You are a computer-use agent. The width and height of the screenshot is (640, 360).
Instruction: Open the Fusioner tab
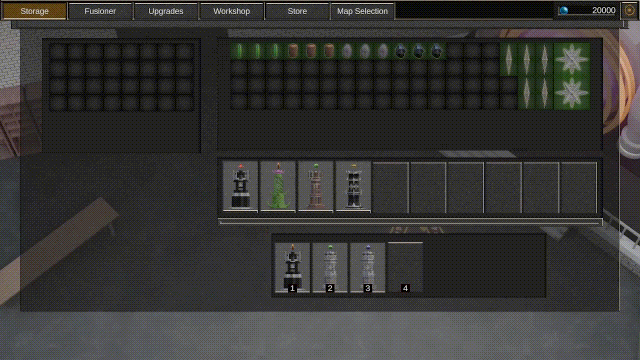coord(100,11)
